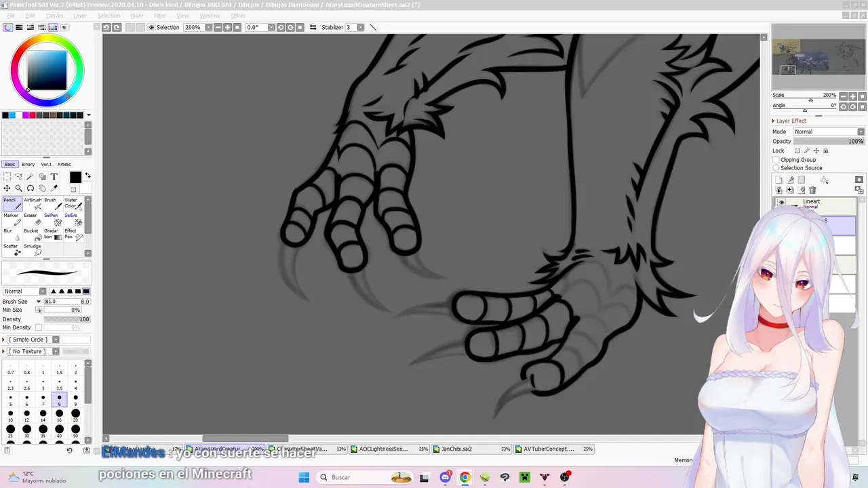868x488 pixels.
Task: Select the Pencil tool
Action: (13, 204)
